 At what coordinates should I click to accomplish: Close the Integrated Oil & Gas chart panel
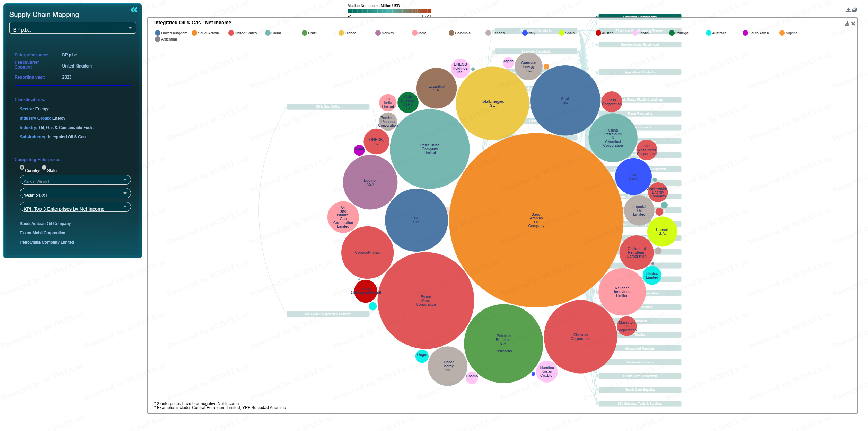(x=853, y=24)
